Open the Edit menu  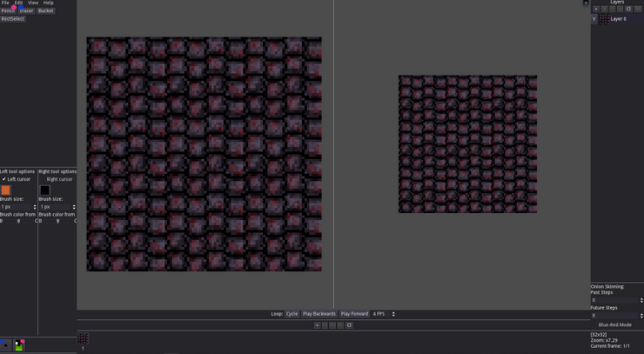[18, 3]
